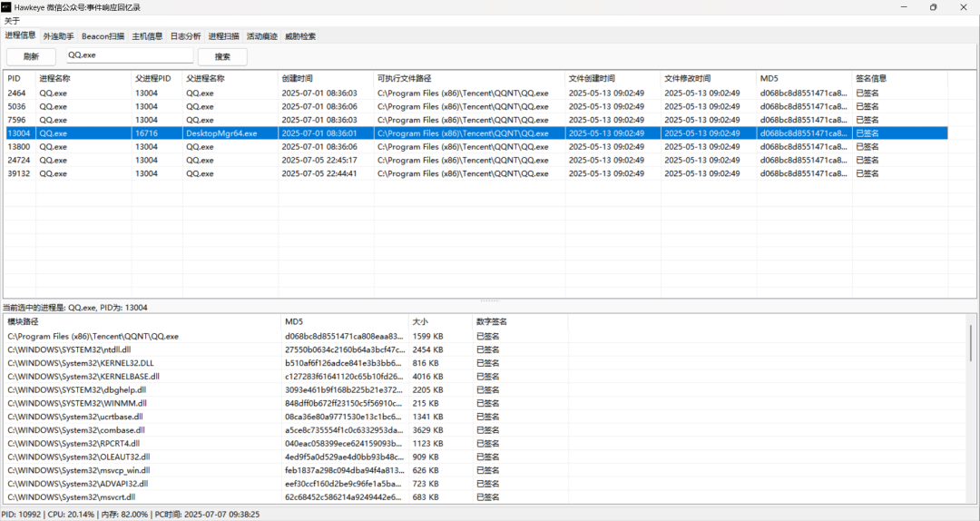980x521 pixels.
Task: Open the 关于 menu
Action: coord(12,21)
